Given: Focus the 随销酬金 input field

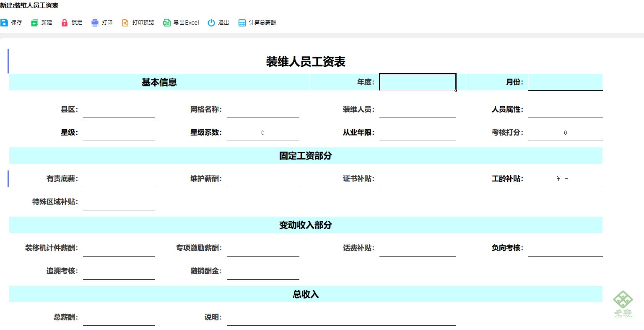Looking at the screenshot, I should [x=263, y=271].
